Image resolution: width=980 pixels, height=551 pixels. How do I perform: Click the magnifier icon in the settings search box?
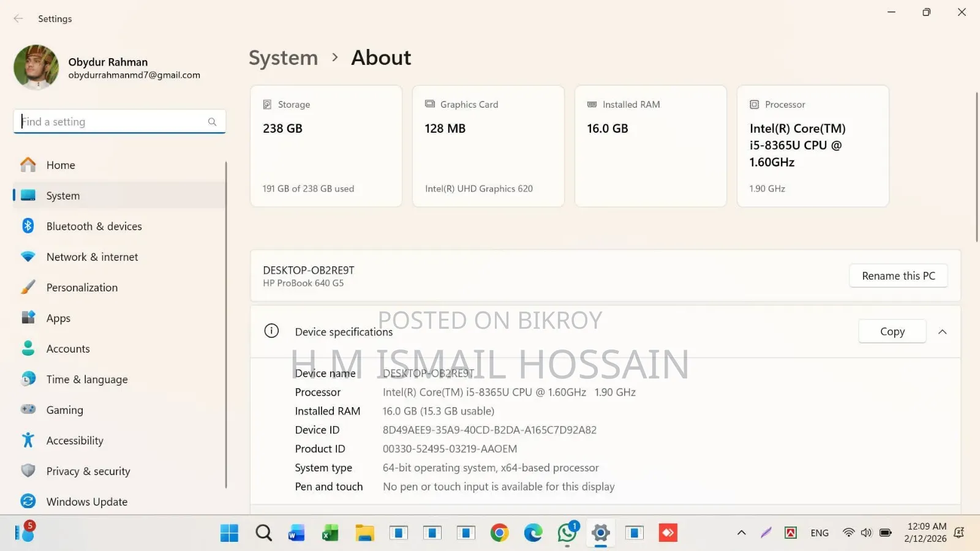[x=212, y=122]
